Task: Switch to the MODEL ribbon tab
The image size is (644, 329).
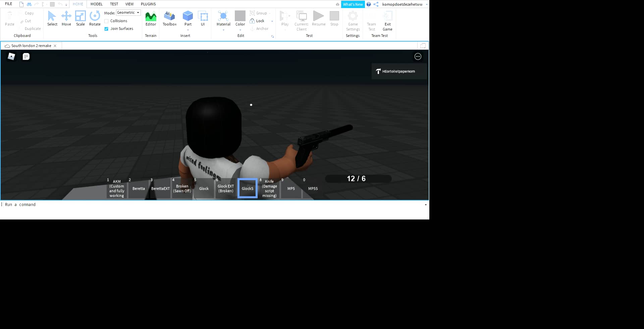Action: point(96,4)
